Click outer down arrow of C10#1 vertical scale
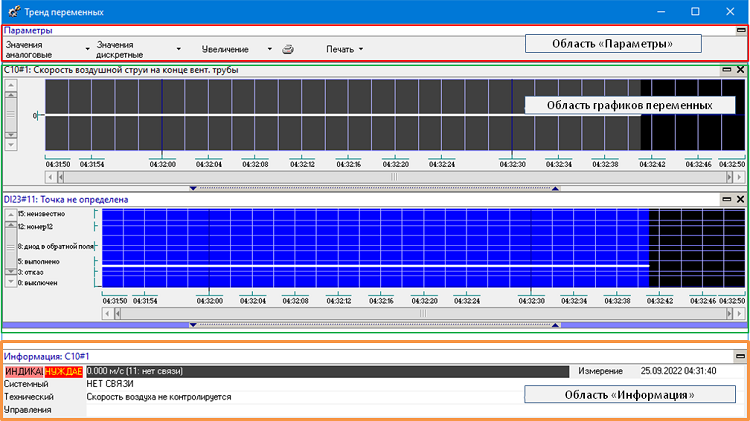 (11, 144)
